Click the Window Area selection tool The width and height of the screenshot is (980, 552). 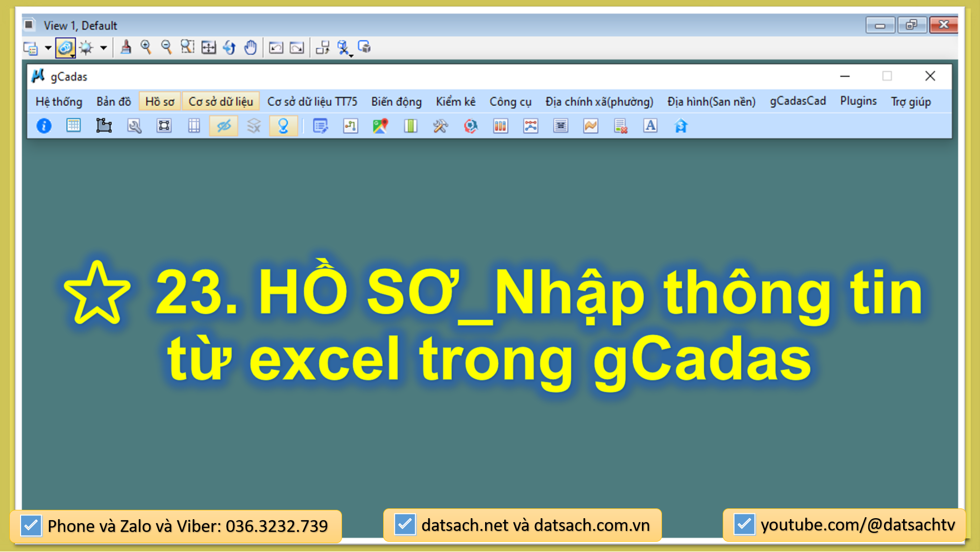[188, 48]
